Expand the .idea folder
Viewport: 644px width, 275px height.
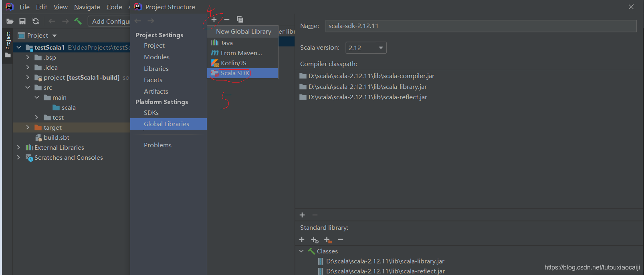(28, 67)
